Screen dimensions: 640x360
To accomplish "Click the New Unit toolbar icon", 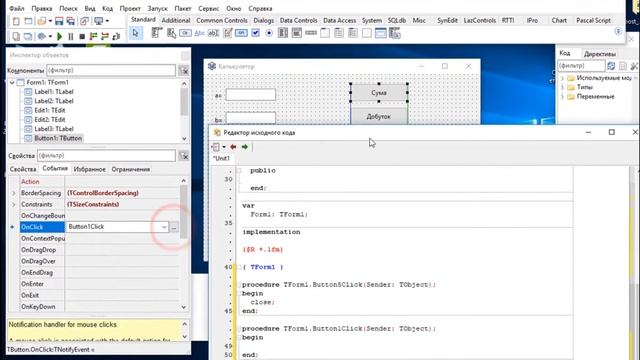I will [x=16, y=21].
